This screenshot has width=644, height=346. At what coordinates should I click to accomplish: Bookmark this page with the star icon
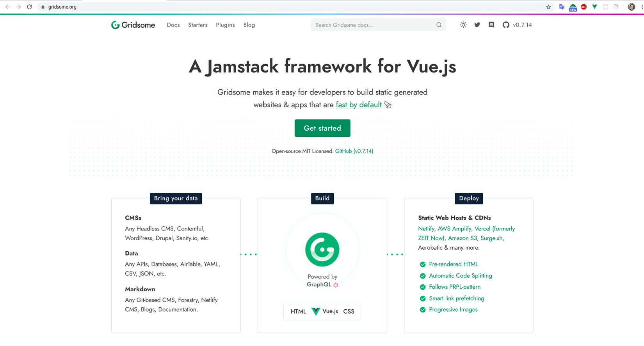(x=548, y=7)
